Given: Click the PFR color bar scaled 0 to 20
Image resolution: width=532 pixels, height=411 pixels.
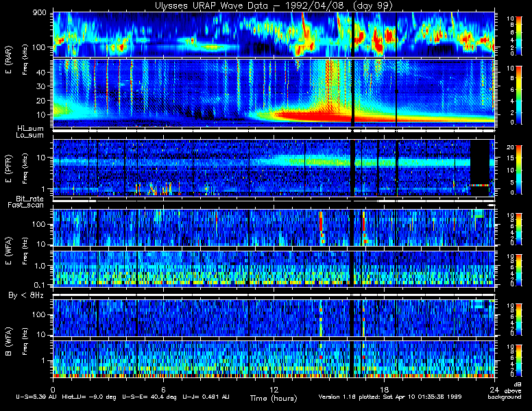Looking at the screenshot, I should (519, 170).
